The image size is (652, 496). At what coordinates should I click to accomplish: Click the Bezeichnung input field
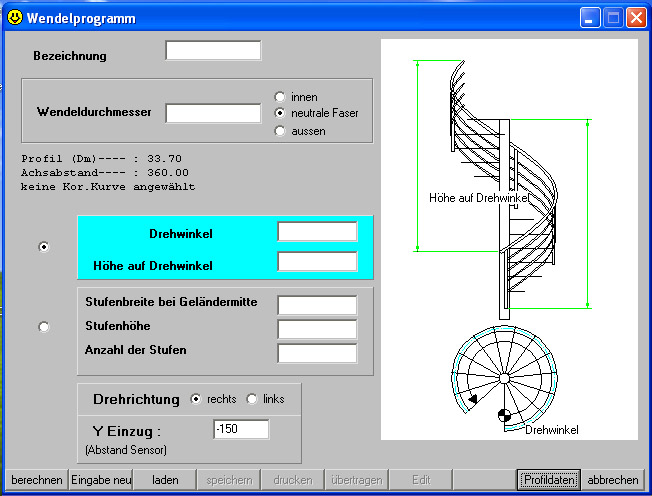pos(213,50)
